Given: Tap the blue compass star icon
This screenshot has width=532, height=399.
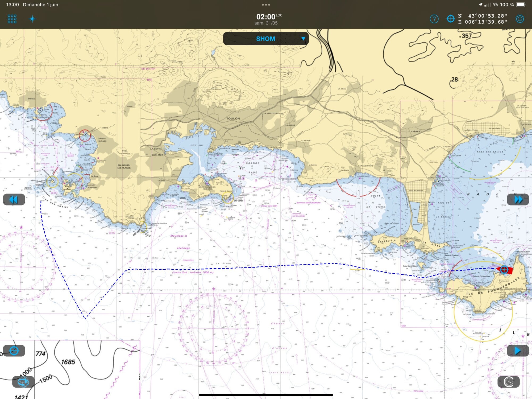Looking at the screenshot, I should [32, 19].
